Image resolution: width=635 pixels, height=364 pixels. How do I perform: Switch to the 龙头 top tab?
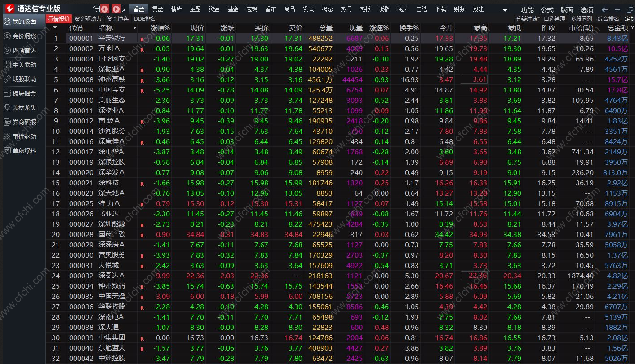(403, 9)
